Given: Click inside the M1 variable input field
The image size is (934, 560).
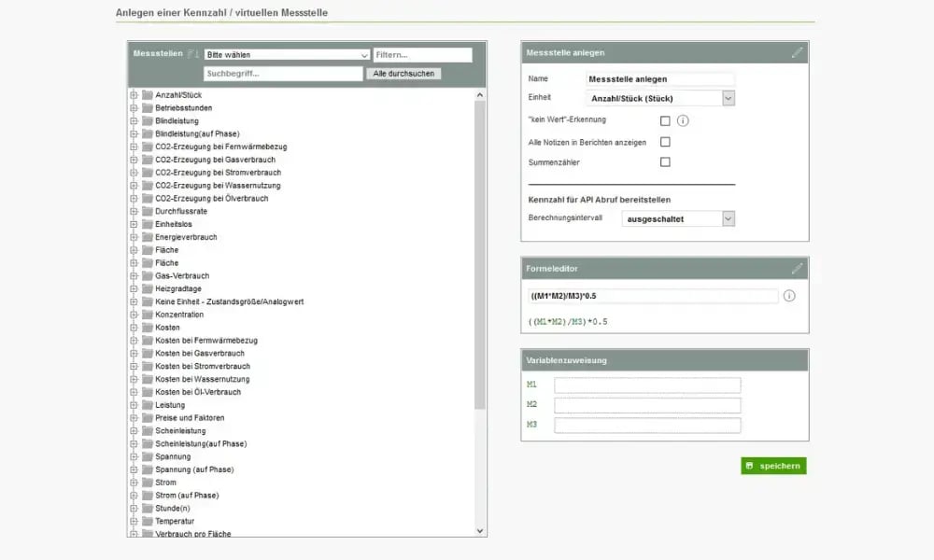Looking at the screenshot, I should tap(647, 384).
